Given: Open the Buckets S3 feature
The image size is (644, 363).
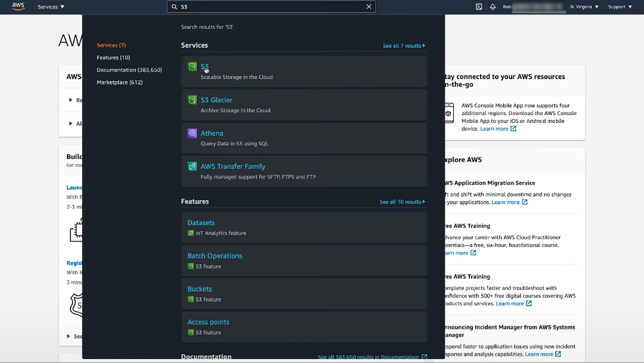Looking at the screenshot, I should click(x=200, y=289).
